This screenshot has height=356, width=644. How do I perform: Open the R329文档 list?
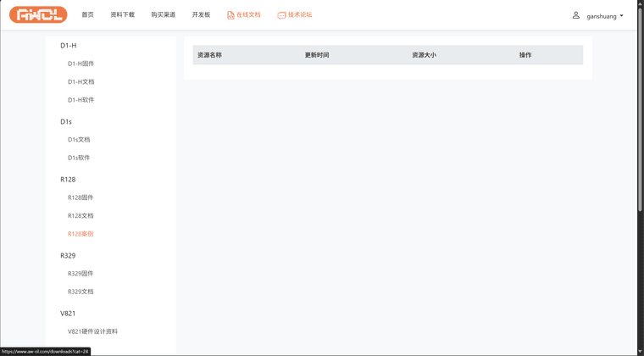[80, 292]
